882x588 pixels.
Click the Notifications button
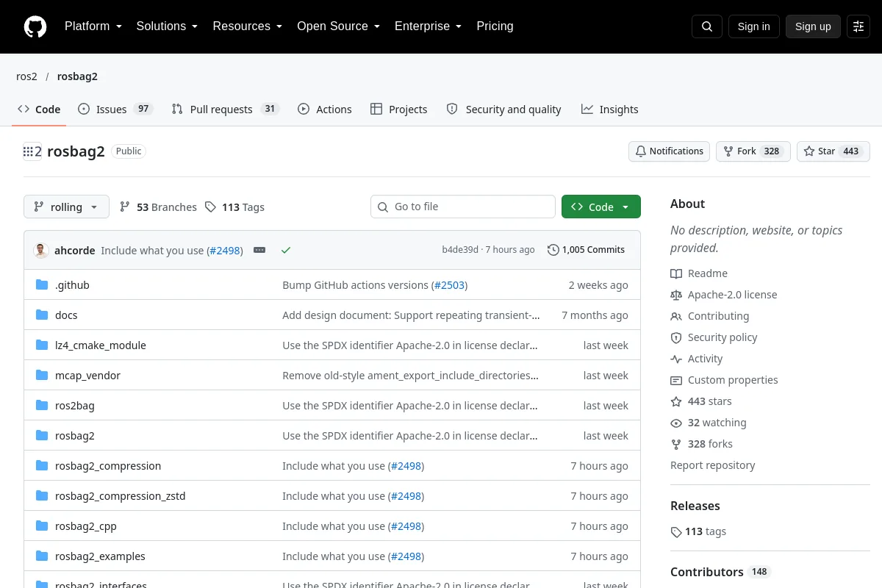[669, 151]
